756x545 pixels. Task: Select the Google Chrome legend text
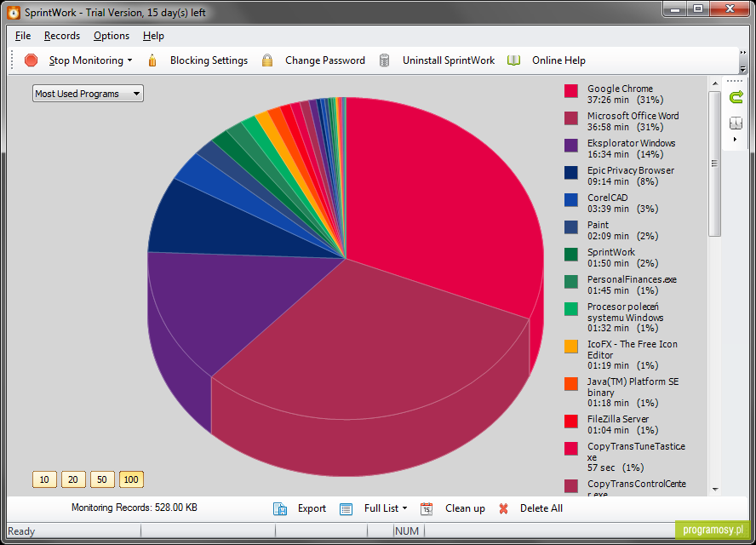626,94
